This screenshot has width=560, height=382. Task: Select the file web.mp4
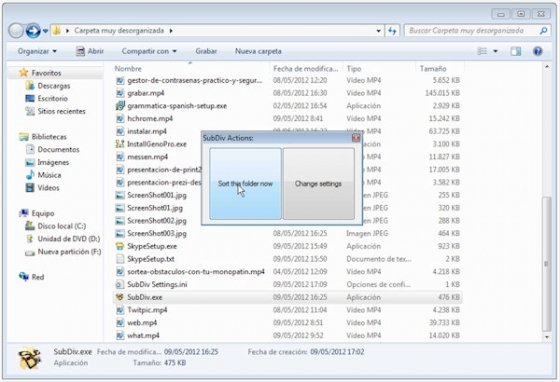pos(142,323)
